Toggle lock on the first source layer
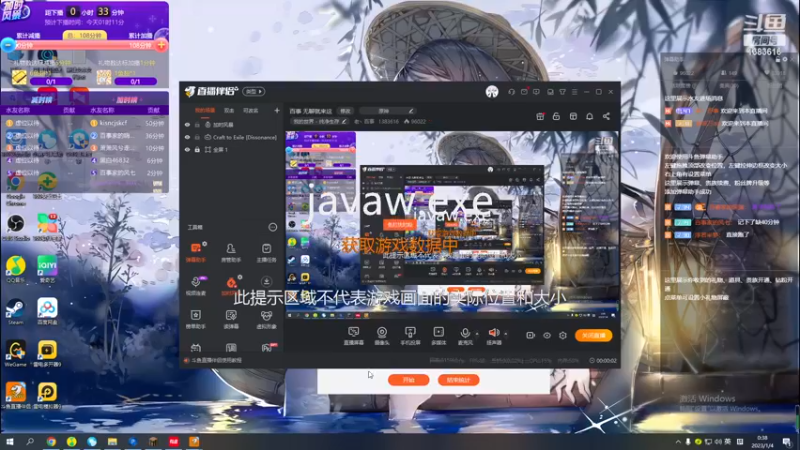Viewport: 800px width, 450px height. click(197, 124)
